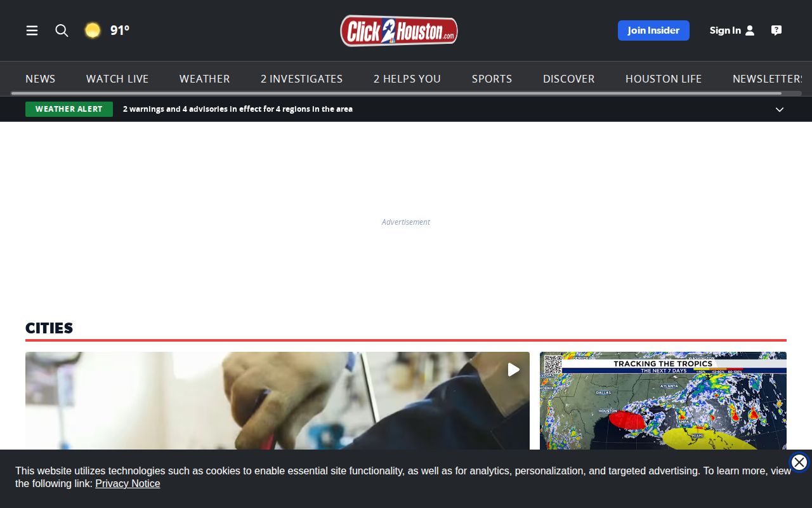Screen dimensions: 812x508
Task: Open the site search magnifier
Action: tap(62, 30)
